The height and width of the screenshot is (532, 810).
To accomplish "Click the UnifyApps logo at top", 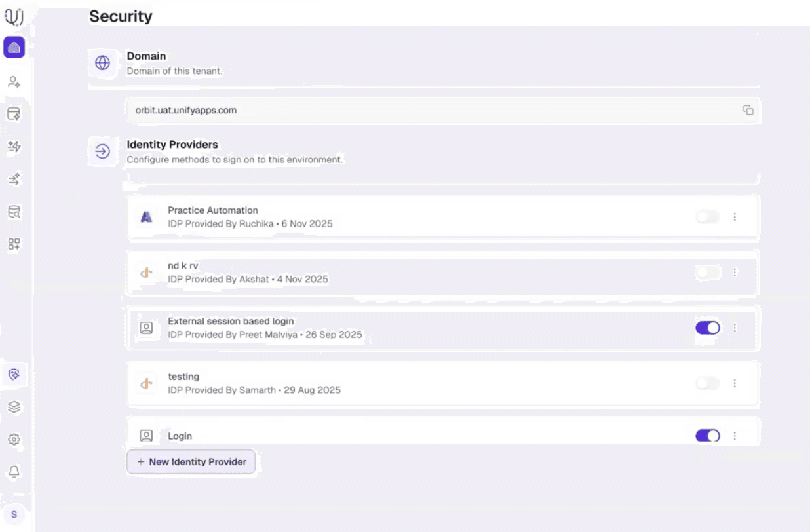I will click(14, 16).
